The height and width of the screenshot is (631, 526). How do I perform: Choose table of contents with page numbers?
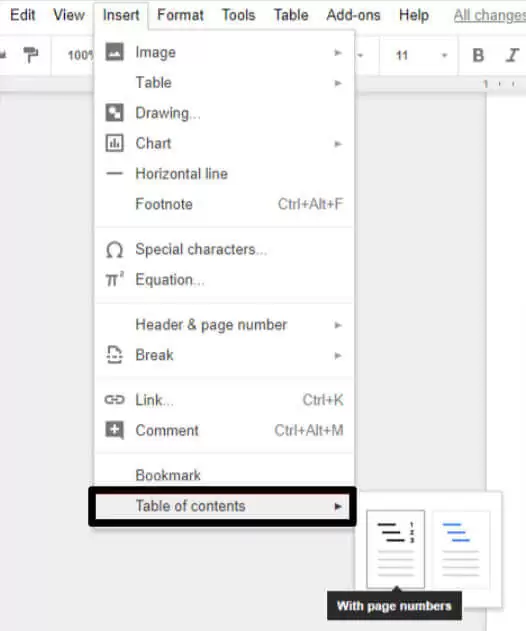click(x=395, y=549)
